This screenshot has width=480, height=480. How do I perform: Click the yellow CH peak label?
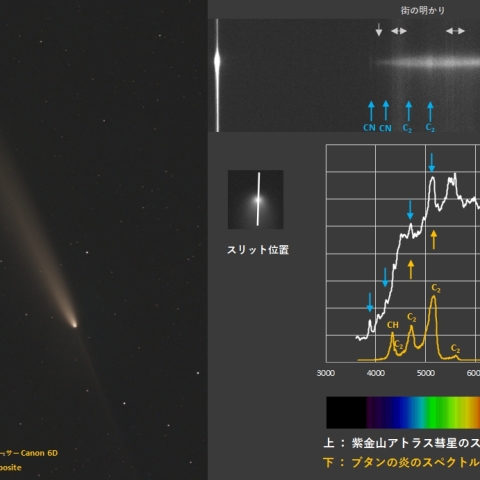click(x=393, y=325)
